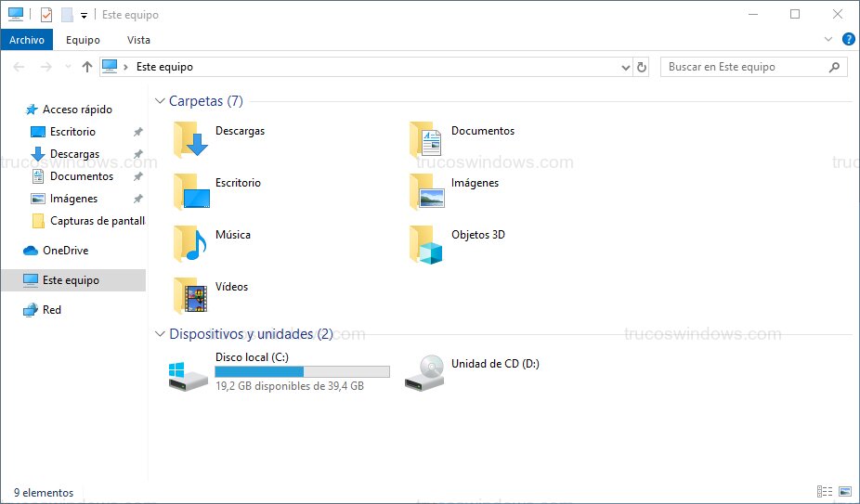This screenshot has height=504, width=860.
Task: Collapse the Dispositivos y unidades group
Action: pos(159,334)
